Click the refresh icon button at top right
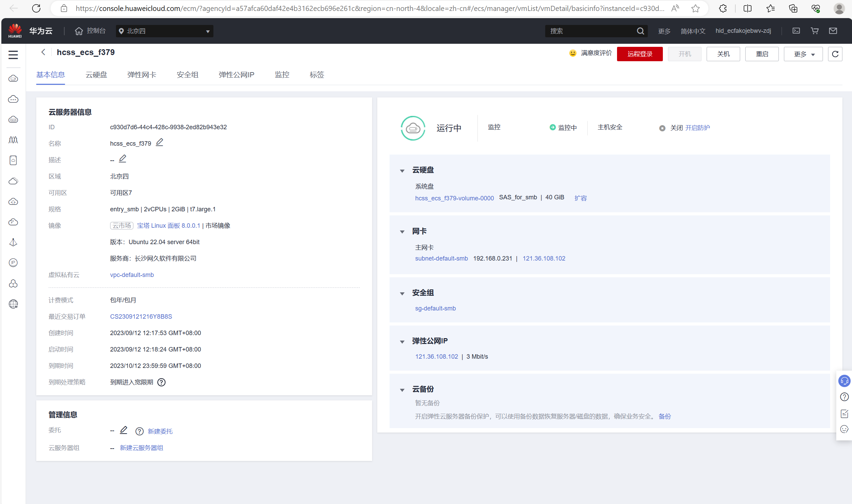 pyautogui.click(x=835, y=54)
